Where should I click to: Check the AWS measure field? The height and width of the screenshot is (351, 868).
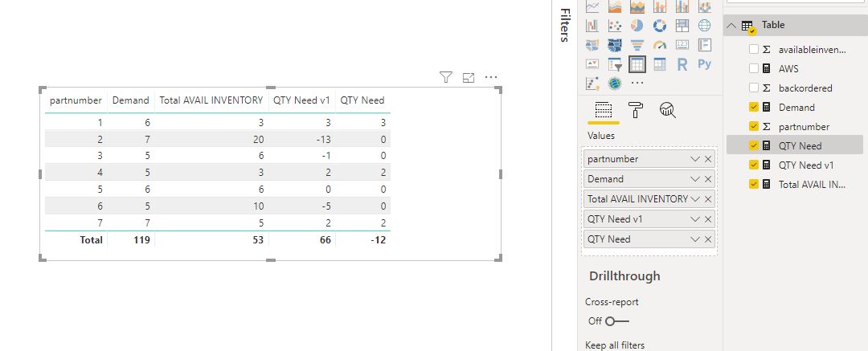(753, 68)
